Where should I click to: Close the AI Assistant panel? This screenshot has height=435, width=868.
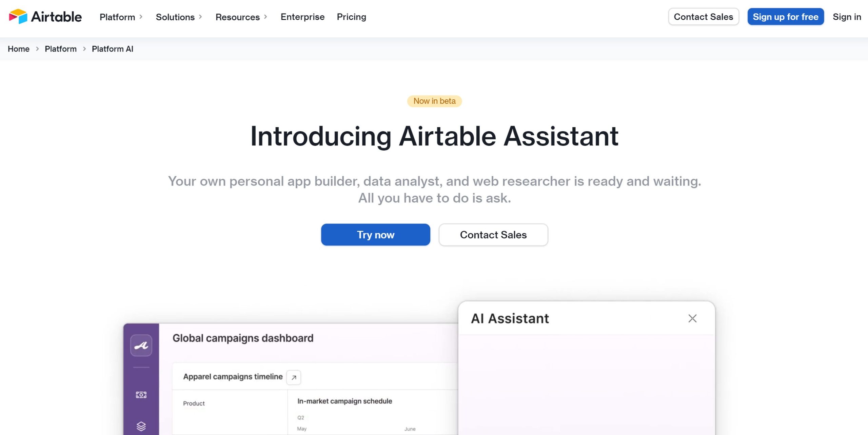click(x=692, y=318)
